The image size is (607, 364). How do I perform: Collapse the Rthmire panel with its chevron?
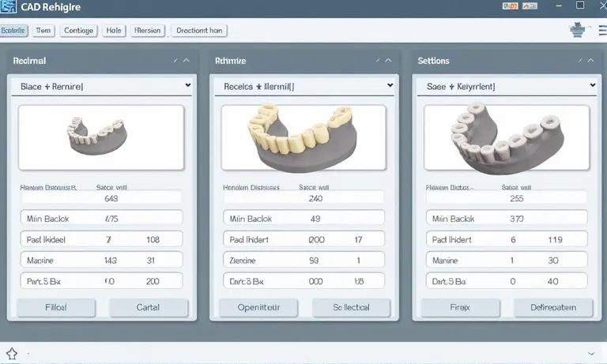click(389, 60)
